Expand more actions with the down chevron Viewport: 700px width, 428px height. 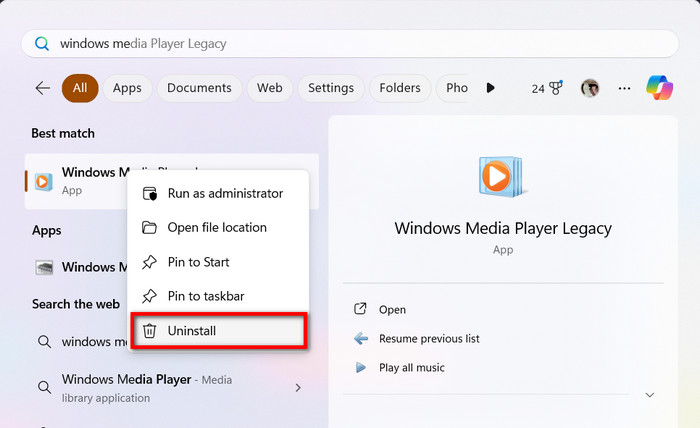(650, 395)
